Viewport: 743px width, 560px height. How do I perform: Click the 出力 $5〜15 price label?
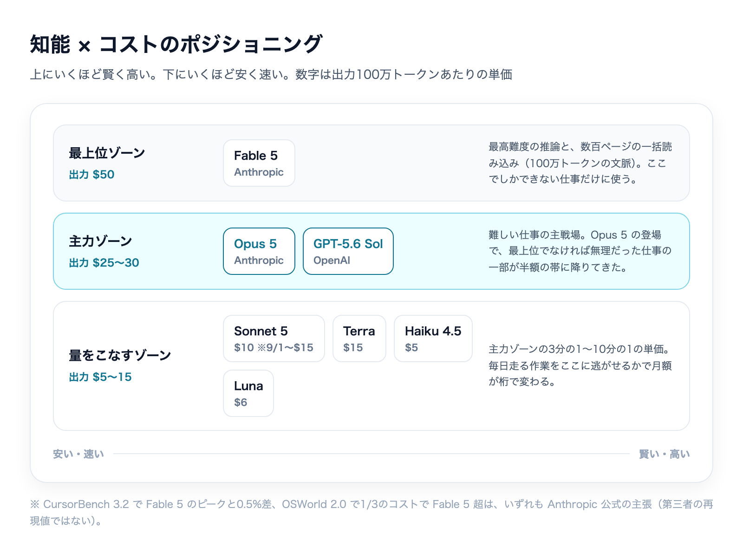tap(100, 377)
